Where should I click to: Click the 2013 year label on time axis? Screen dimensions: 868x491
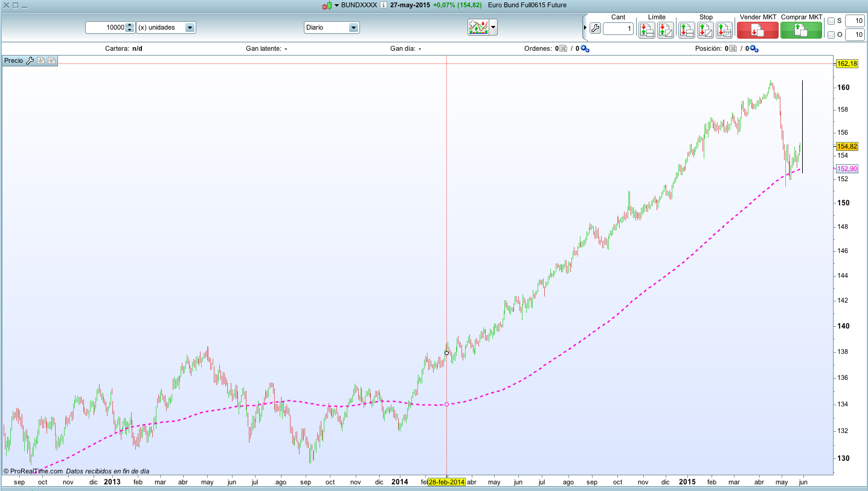112,482
